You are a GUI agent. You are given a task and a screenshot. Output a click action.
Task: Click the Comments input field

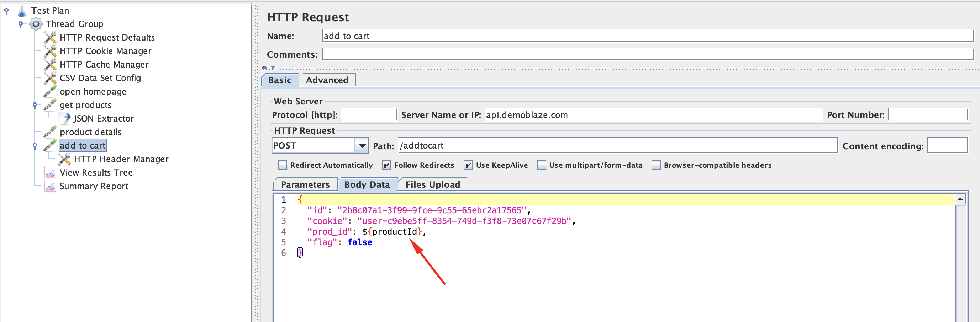(x=648, y=54)
